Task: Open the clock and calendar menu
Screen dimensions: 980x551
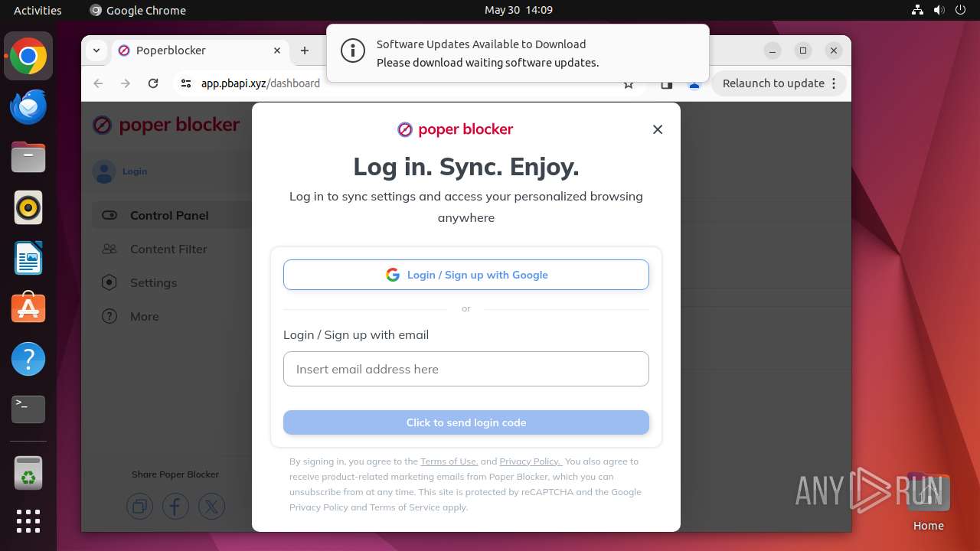Action: [x=518, y=10]
